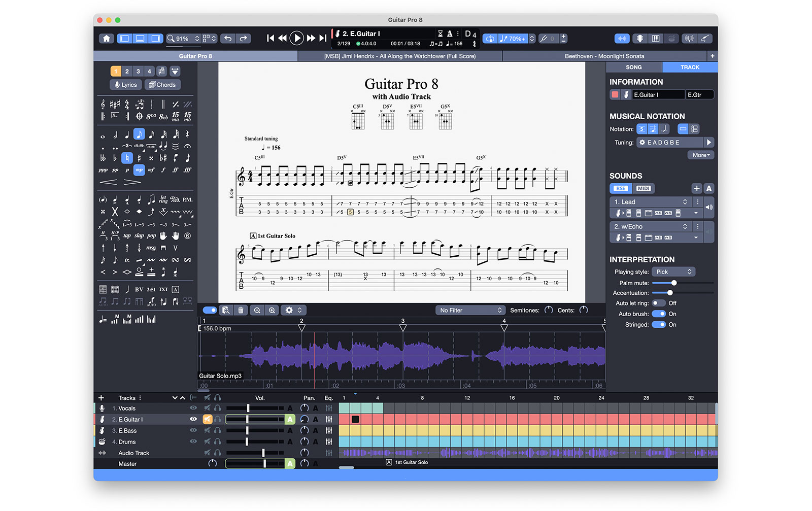Viewport: 812px width, 511px height.
Task: Zoom in on the audio waveform
Action: click(x=272, y=310)
